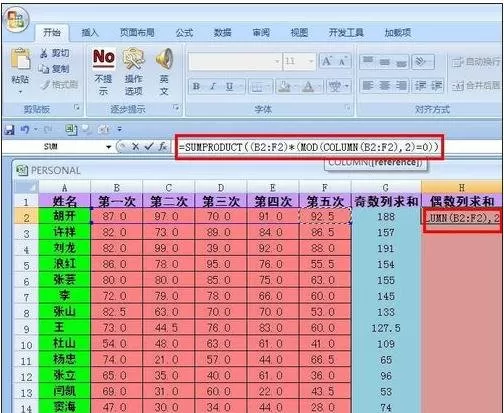Cancel formula entry with X button

click(135, 147)
